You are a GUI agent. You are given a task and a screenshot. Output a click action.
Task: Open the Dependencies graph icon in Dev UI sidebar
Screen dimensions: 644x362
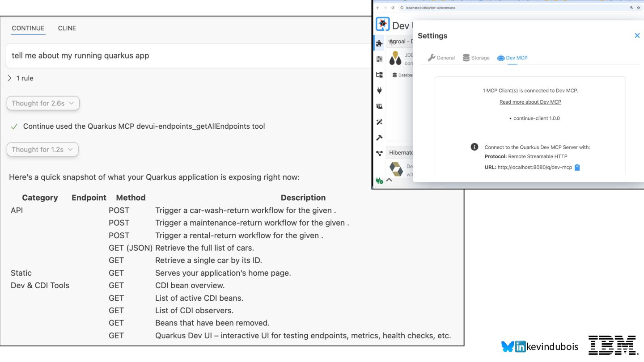[x=379, y=153]
